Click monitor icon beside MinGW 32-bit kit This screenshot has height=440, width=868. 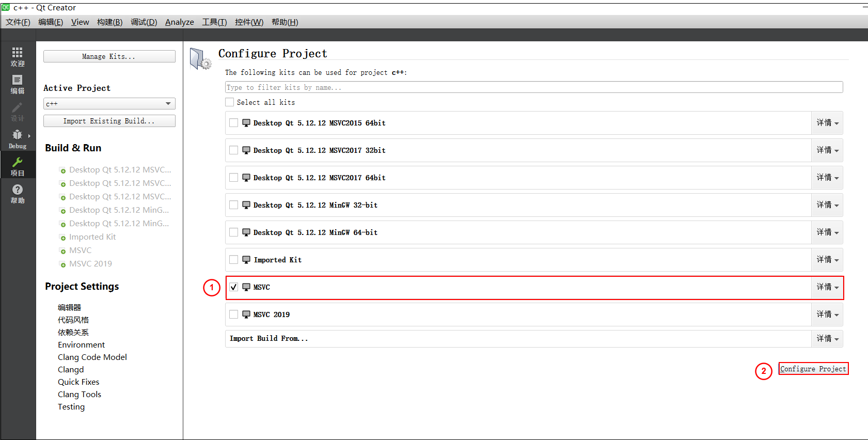click(x=246, y=205)
